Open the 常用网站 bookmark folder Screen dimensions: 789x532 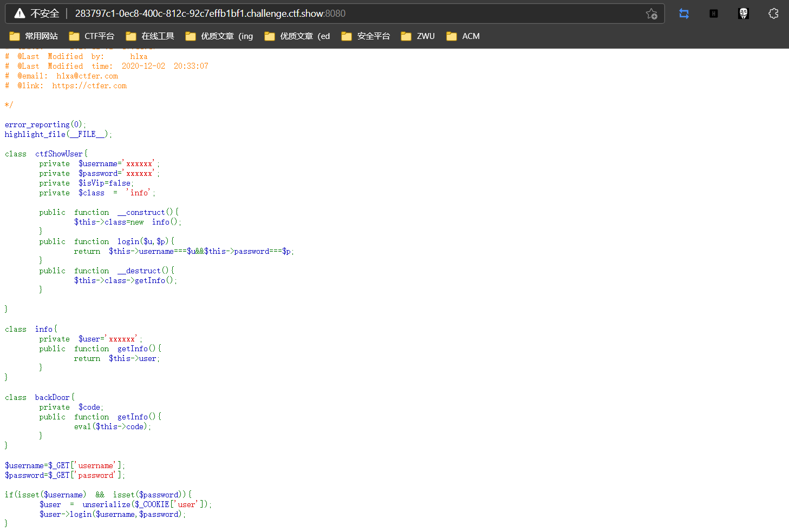click(x=34, y=36)
